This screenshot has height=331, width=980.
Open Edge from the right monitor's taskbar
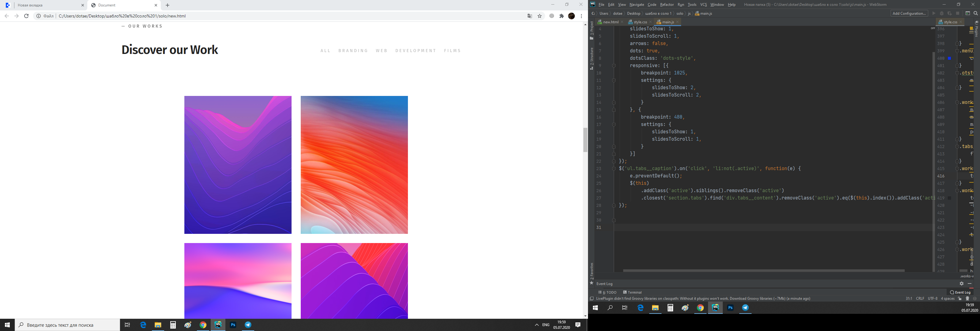(x=641, y=308)
